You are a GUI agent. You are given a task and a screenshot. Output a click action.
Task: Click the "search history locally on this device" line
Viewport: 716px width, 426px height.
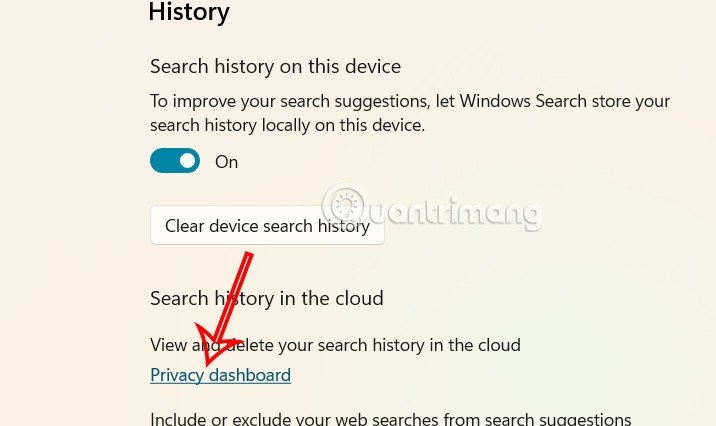pyautogui.click(x=287, y=126)
